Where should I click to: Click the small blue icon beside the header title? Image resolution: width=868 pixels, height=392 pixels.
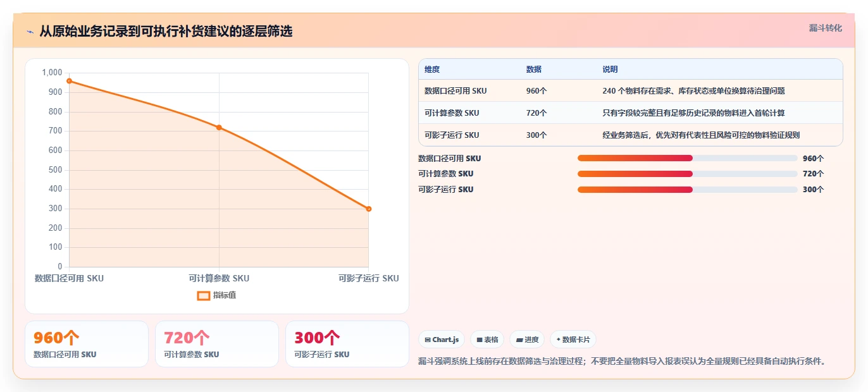(30, 32)
